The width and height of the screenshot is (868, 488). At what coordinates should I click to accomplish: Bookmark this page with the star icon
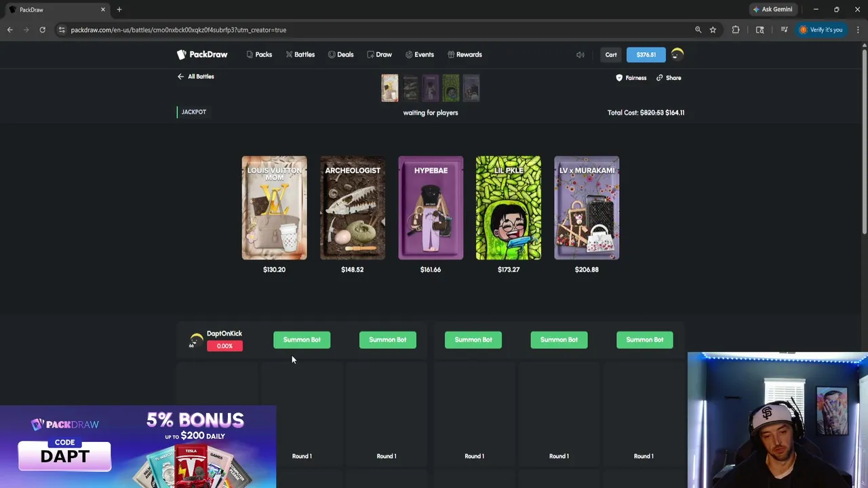point(713,30)
